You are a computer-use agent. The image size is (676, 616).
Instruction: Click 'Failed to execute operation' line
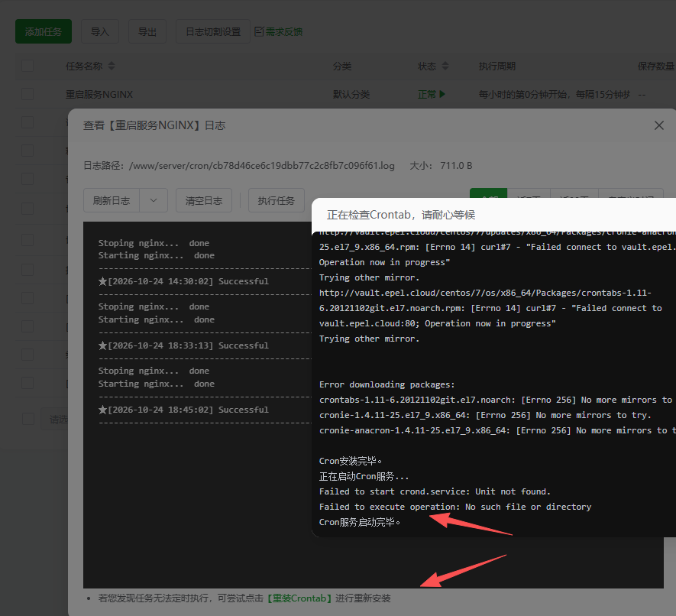[455, 507]
